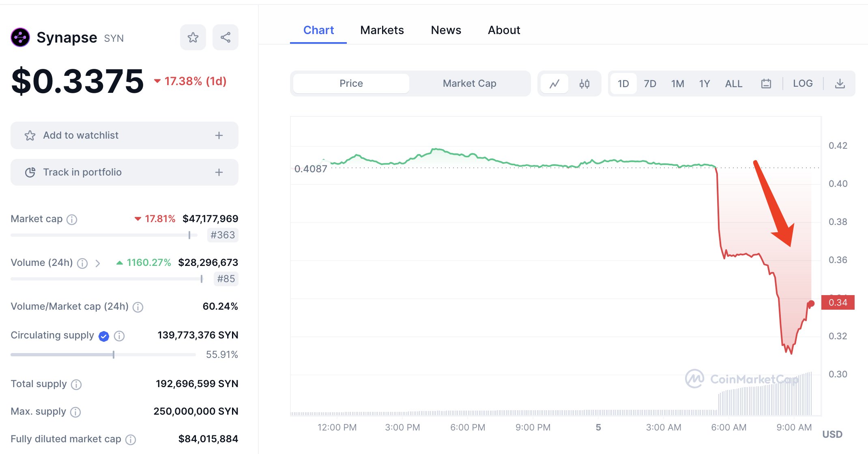Toggle LOG scale on the chart
The image size is (868, 454).
click(x=803, y=84)
